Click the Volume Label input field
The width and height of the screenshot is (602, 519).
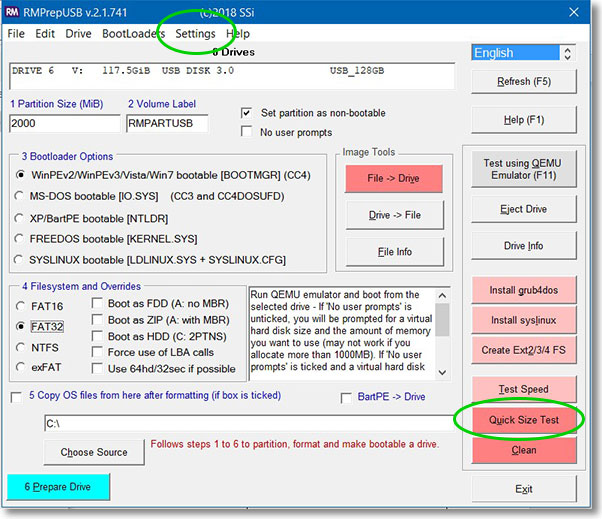pos(167,123)
